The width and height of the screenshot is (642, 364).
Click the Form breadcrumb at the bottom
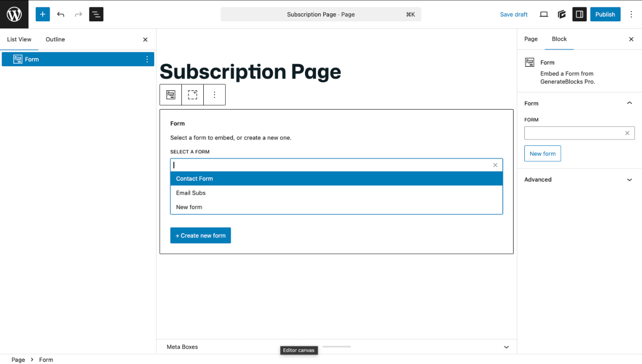(46, 360)
